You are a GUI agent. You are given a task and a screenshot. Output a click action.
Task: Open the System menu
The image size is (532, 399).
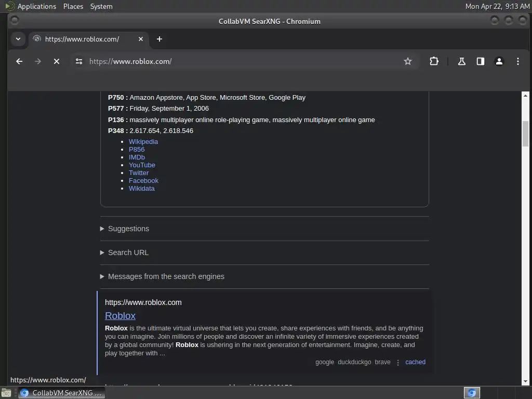click(101, 6)
